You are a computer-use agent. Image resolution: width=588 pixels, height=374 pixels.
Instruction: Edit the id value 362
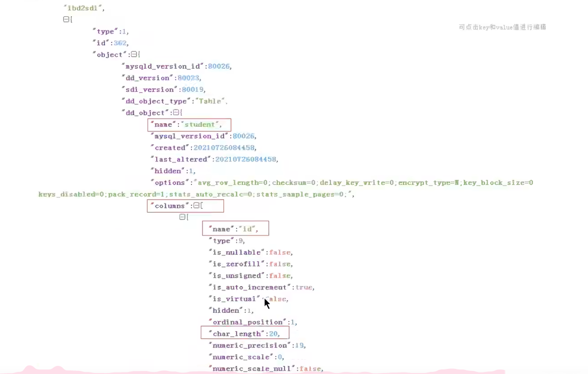[120, 43]
